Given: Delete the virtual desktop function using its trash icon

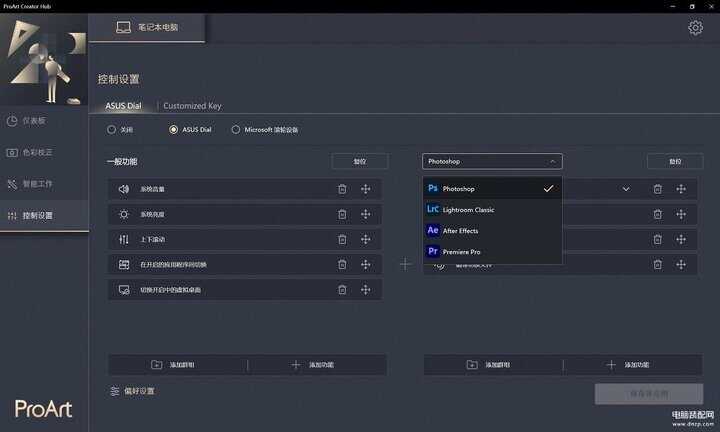Looking at the screenshot, I should pyautogui.click(x=342, y=290).
